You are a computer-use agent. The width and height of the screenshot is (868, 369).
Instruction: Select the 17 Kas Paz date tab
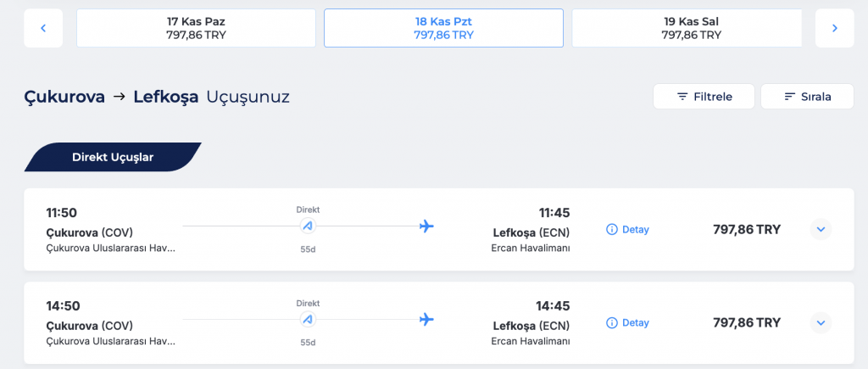196,28
